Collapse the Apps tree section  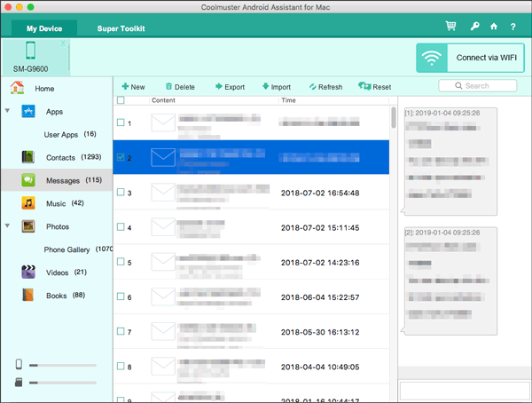coord(7,110)
